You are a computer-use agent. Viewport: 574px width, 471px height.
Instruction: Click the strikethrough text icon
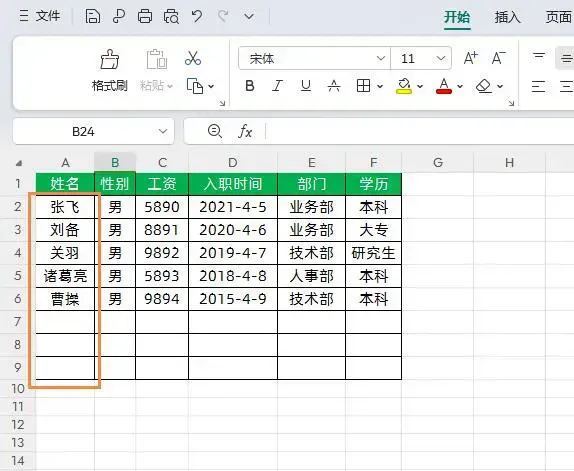coord(334,86)
